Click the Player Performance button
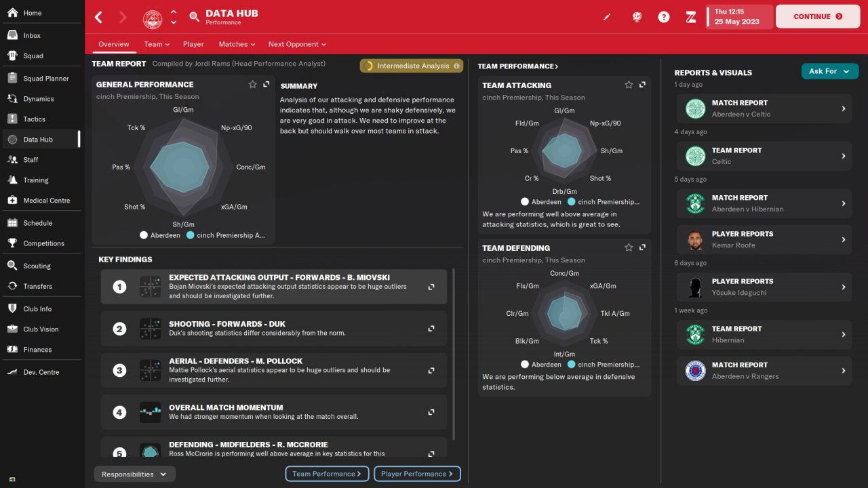868x488 pixels. 418,474
